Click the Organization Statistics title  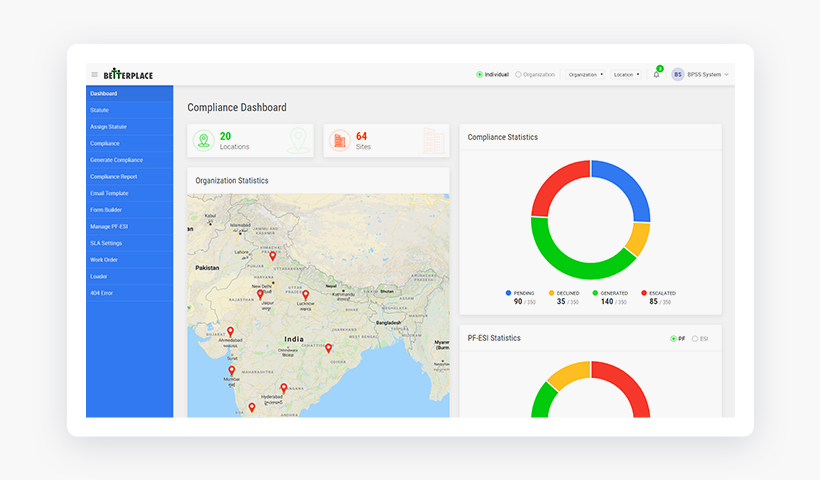coord(232,180)
